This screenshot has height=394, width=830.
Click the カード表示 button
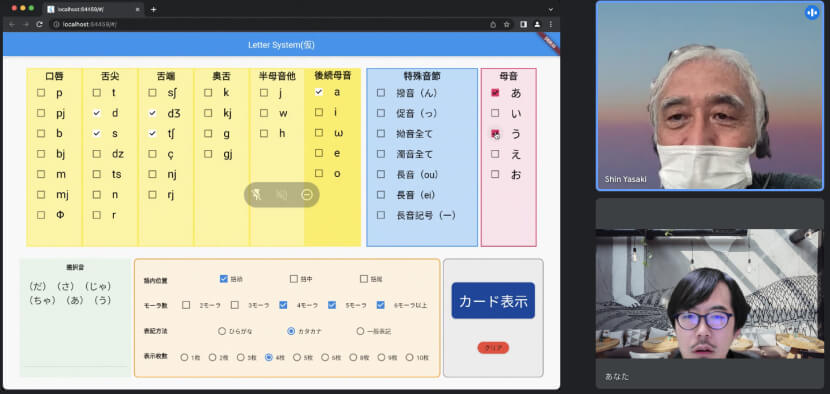click(493, 301)
